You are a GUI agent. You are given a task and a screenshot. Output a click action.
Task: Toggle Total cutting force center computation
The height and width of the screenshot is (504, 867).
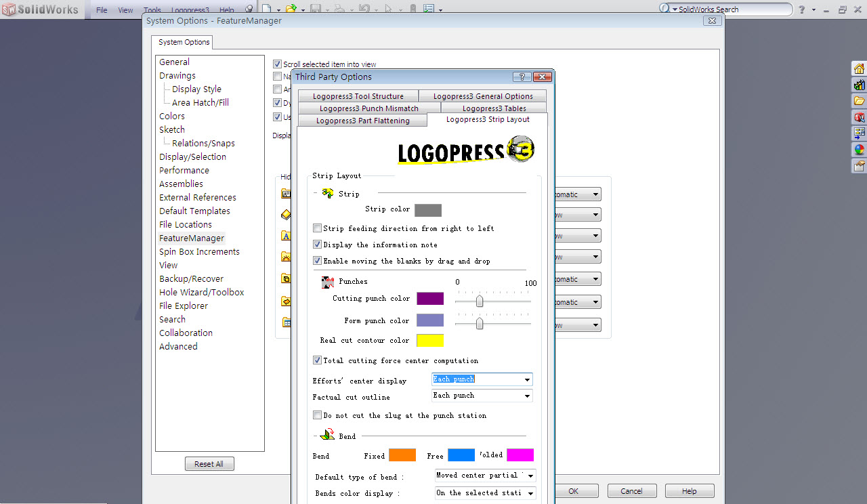(x=317, y=360)
